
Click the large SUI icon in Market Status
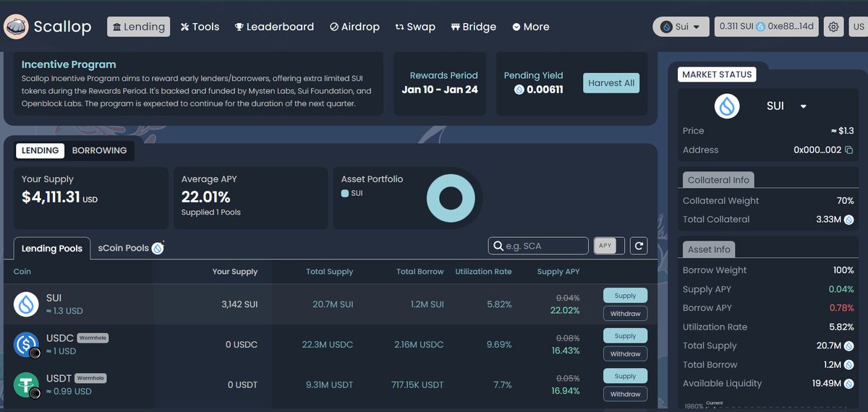727,106
